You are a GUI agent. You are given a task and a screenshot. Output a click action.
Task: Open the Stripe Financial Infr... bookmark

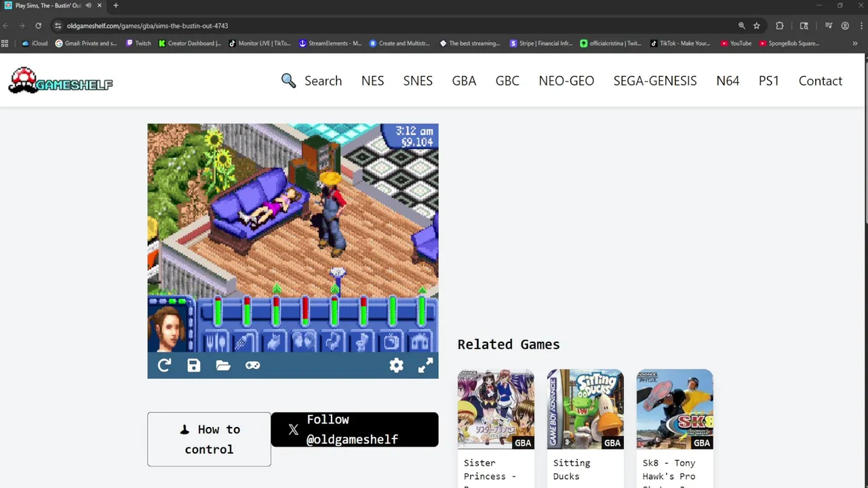[541, 43]
